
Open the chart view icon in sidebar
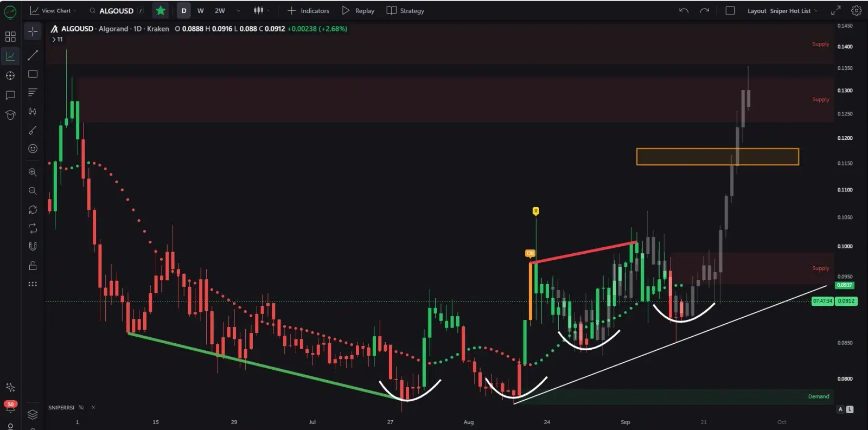[x=10, y=56]
